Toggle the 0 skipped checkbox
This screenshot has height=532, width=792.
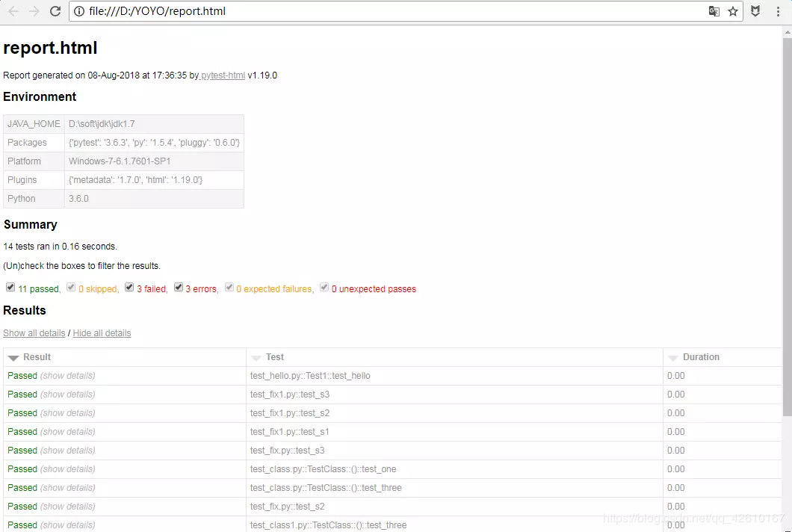coord(71,288)
